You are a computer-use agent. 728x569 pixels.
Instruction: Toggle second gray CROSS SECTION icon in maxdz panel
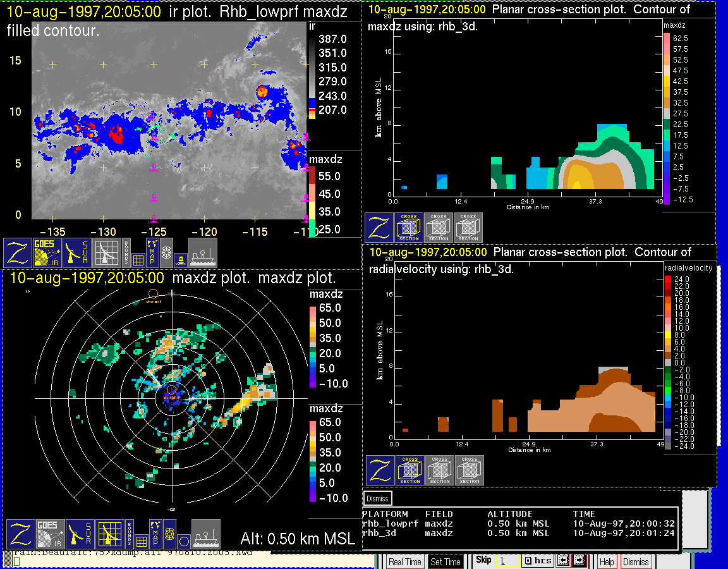[468, 228]
